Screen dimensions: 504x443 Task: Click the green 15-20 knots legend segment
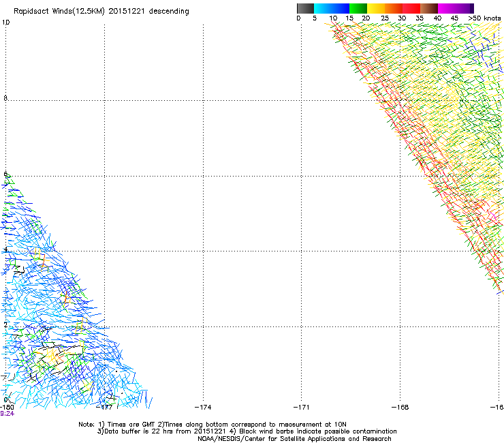tap(358, 8)
